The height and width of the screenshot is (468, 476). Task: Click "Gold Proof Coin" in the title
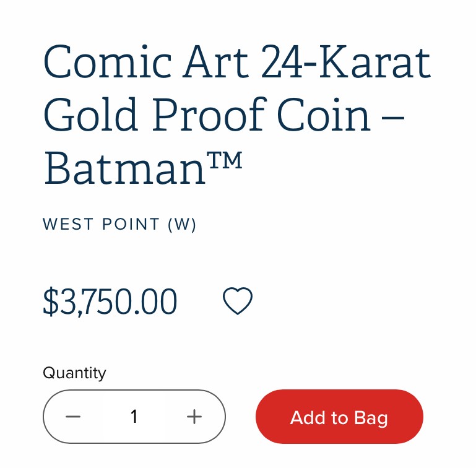207,115
